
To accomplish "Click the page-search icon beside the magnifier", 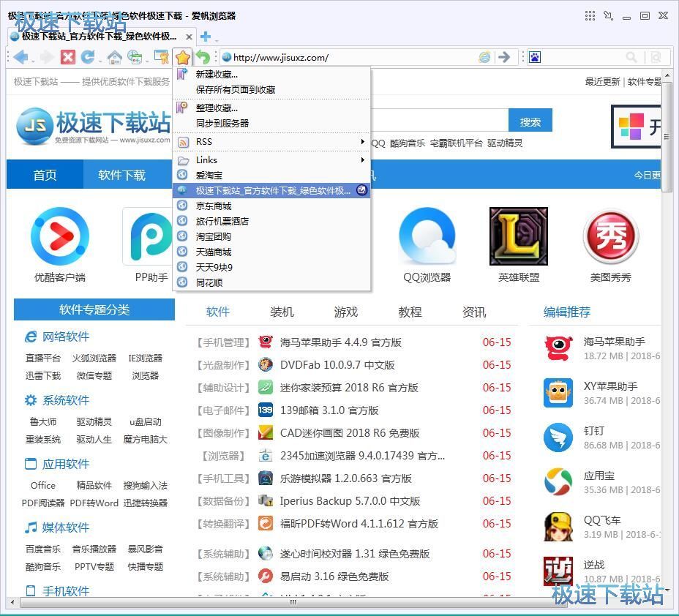I will click(x=656, y=57).
